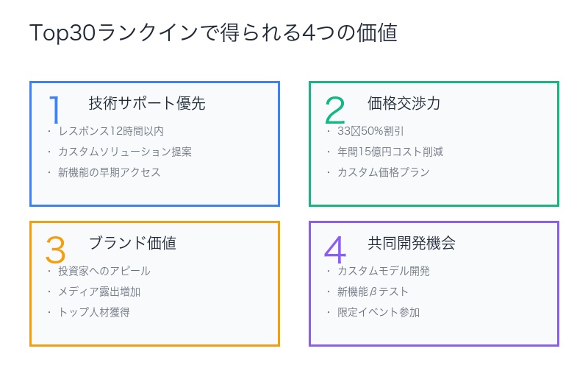Select the heading 'ブランド価値'
This screenshot has width=588, height=368.
tap(132, 243)
